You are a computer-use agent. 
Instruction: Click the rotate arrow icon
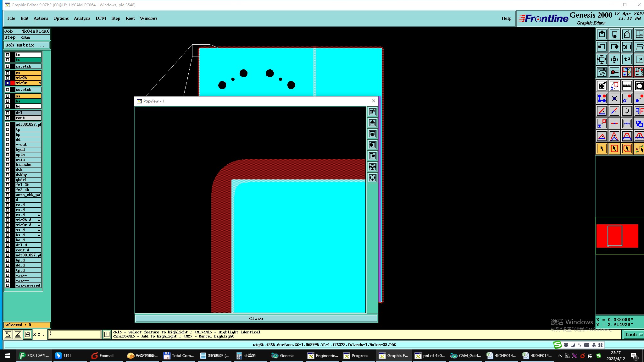[x=627, y=111]
